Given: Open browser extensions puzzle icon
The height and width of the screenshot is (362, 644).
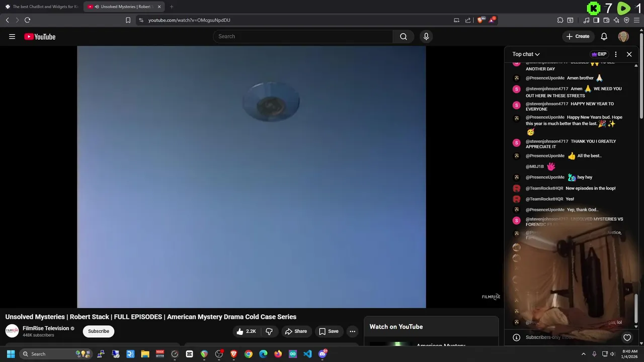Looking at the screenshot, I should 560,20.
